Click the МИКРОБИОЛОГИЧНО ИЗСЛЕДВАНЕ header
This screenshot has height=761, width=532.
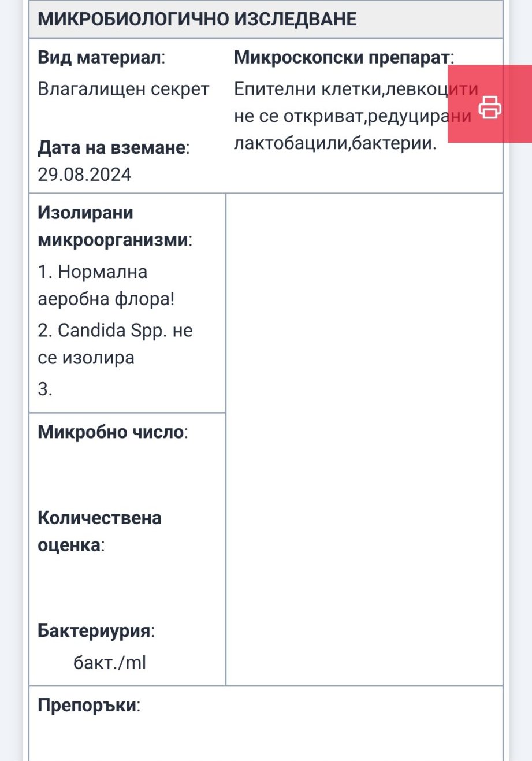click(x=197, y=19)
